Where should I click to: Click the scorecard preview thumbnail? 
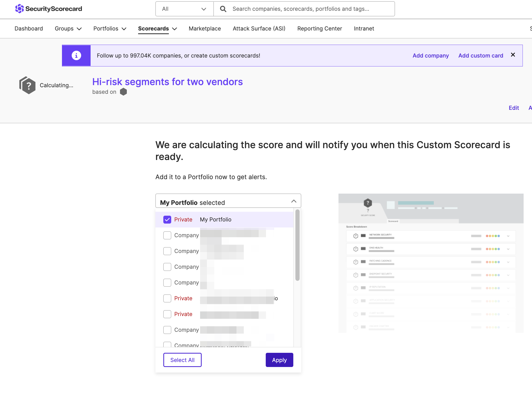pyautogui.click(x=431, y=263)
